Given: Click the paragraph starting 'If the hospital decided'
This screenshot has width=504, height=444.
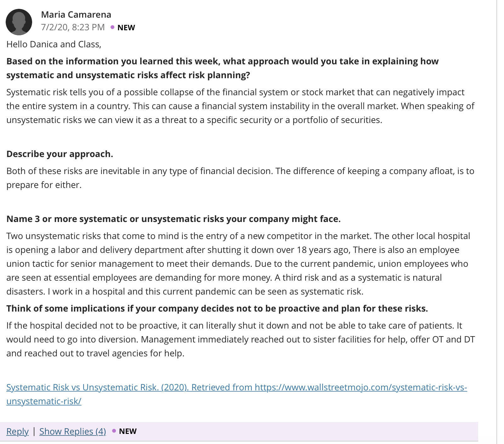Looking at the screenshot, I should coord(241,339).
